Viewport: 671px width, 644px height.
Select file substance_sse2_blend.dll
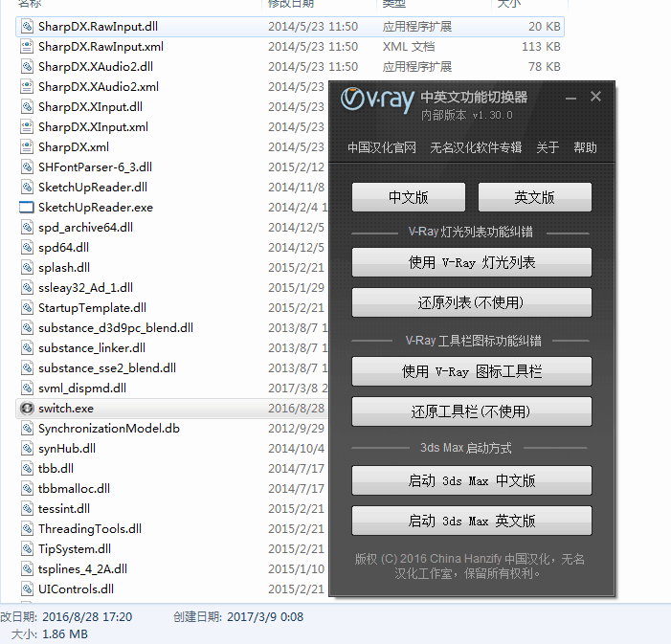107,368
